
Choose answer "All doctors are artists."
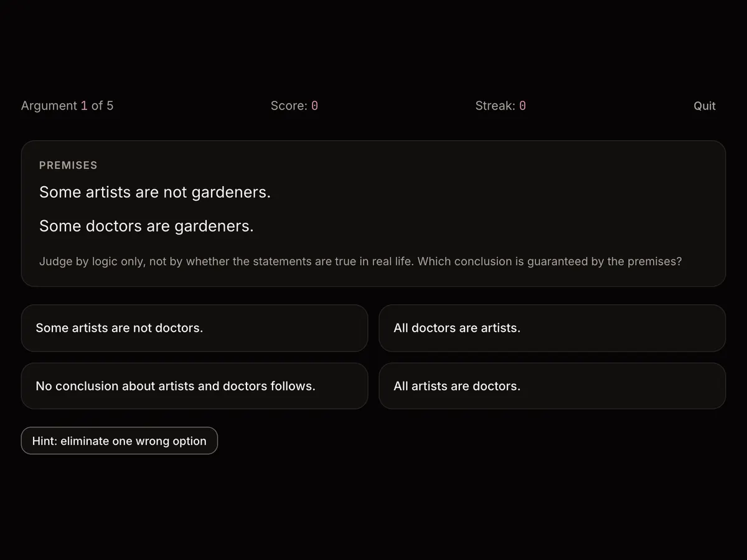click(x=552, y=328)
